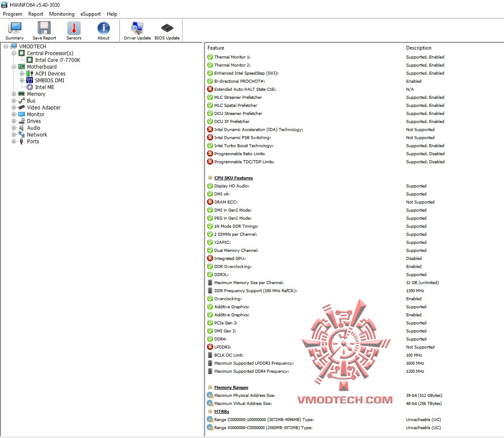Open the Monitoring menu
The width and height of the screenshot is (504, 438).
(62, 14)
